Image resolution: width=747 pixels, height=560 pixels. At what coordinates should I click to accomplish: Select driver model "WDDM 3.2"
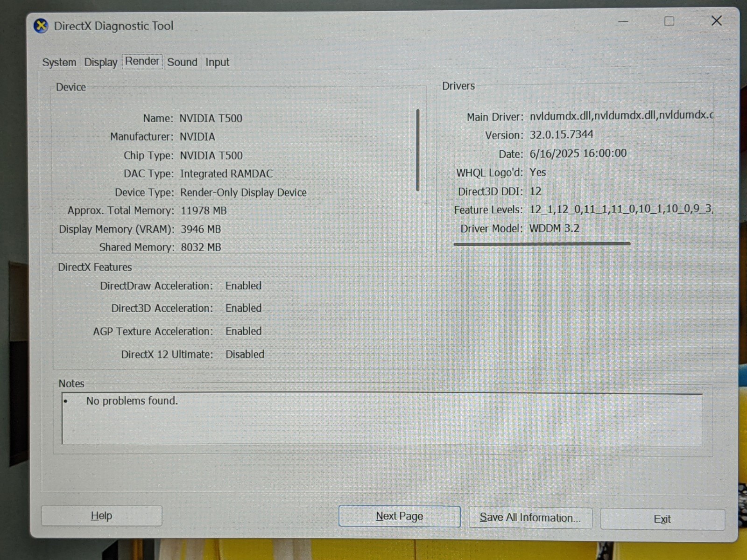click(x=554, y=228)
